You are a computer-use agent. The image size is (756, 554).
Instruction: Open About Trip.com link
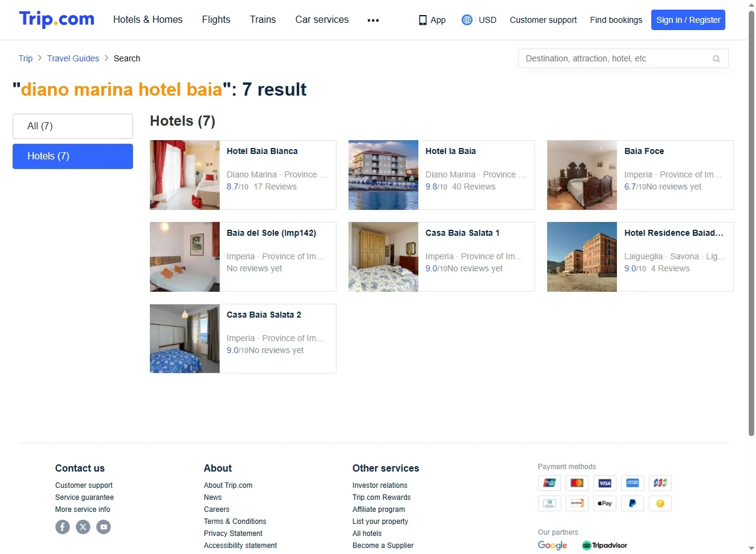(x=228, y=485)
